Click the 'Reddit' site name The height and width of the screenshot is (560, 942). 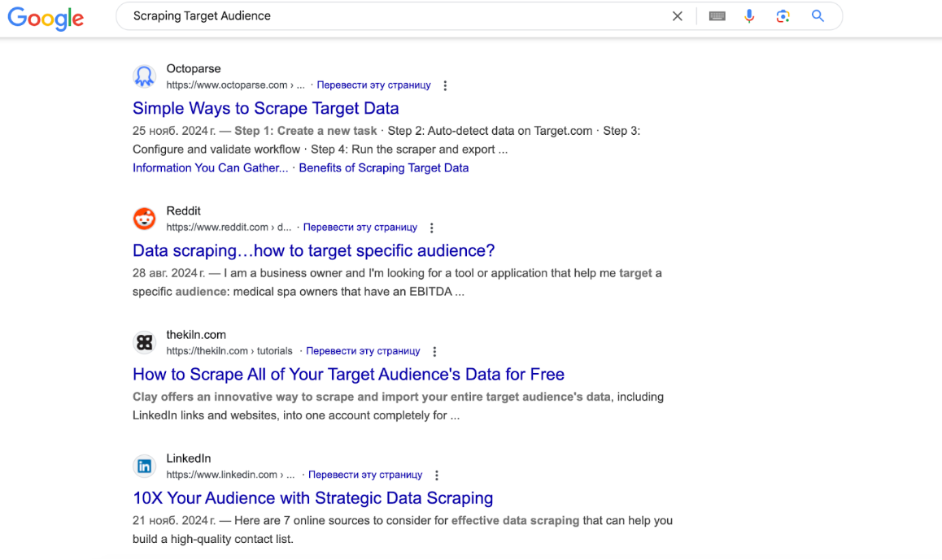pyautogui.click(x=183, y=211)
